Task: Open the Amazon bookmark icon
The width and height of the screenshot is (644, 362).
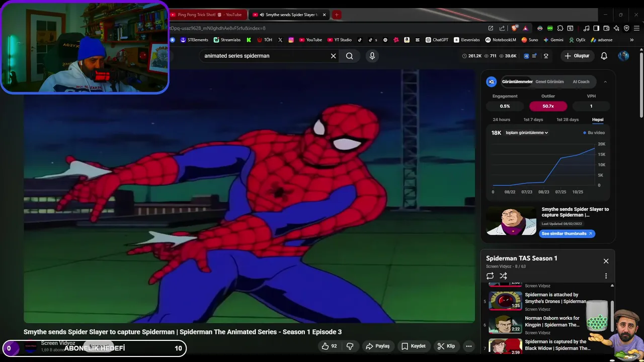Action: (x=407, y=40)
